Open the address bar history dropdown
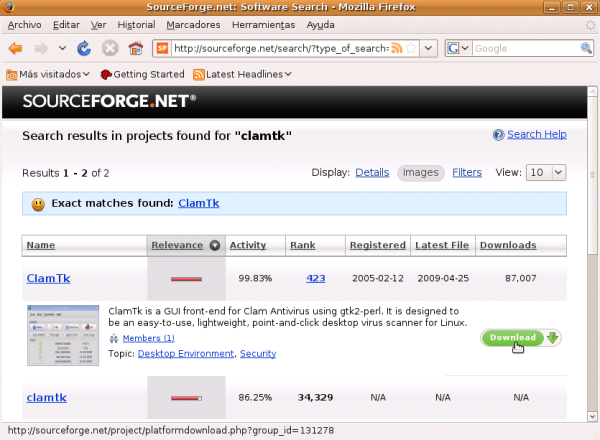The height and width of the screenshot is (440, 600). coord(428,48)
